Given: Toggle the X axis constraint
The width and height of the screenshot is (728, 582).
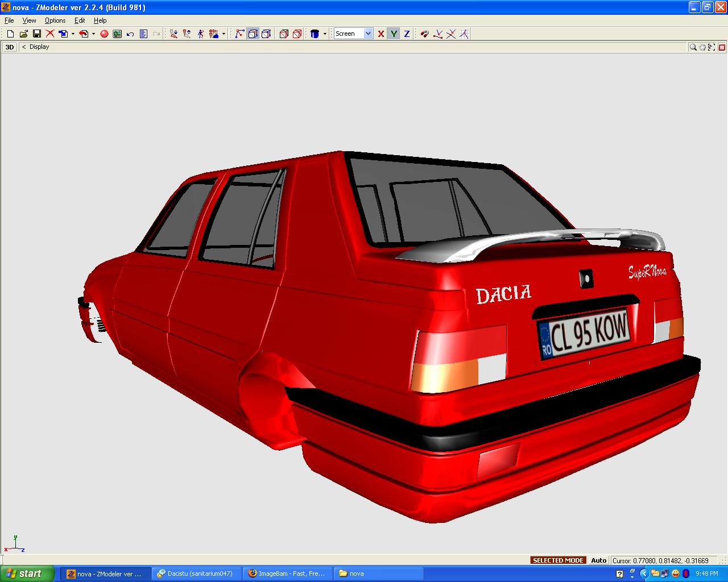Looking at the screenshot, I should tap(381, 34).
